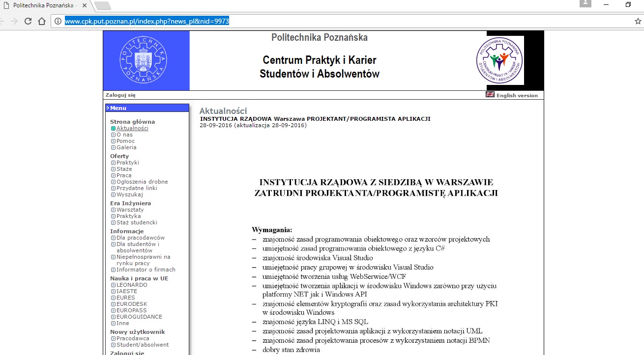Open the EURES link

click(126, 298)
